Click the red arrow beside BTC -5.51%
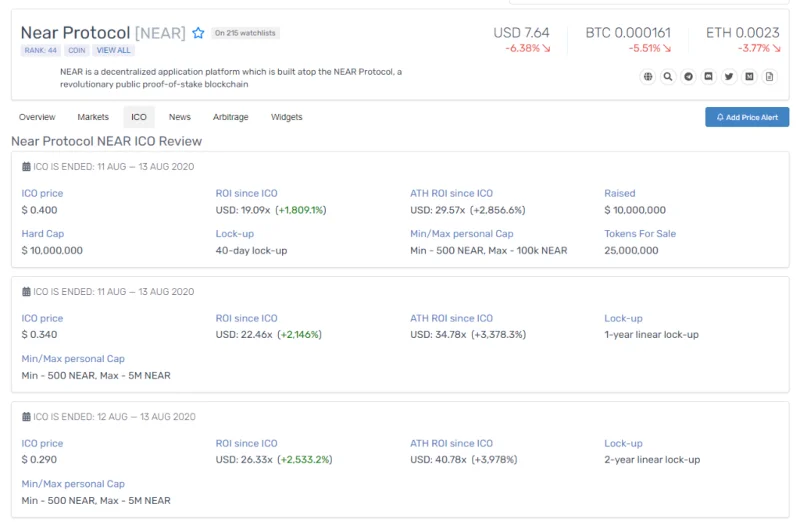 pyautogui.click(x=667, y=48)
